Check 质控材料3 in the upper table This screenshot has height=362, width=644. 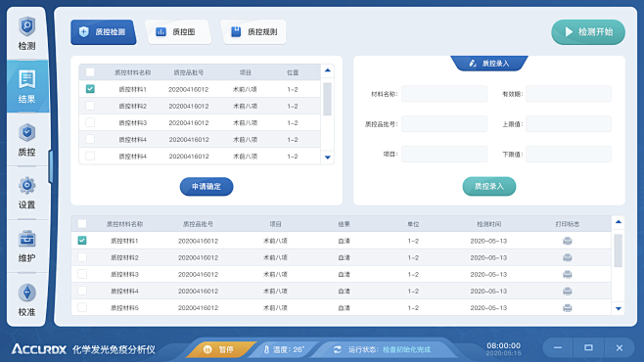[90, 122]
